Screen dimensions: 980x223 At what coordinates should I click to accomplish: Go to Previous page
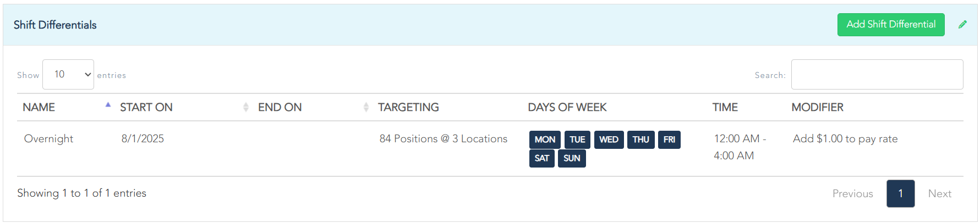(852, 193)
